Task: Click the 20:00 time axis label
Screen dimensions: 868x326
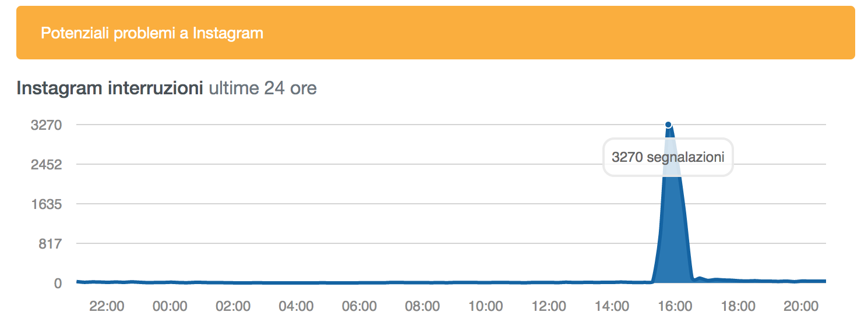Action: [802, 306]
